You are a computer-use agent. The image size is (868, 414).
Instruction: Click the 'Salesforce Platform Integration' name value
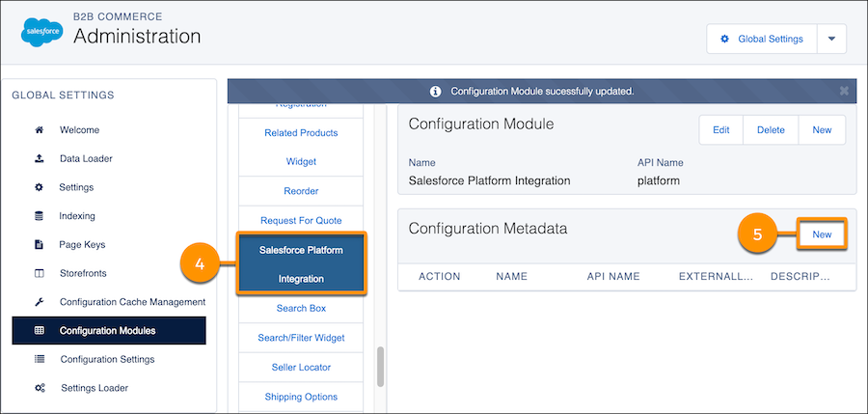[489, 180]
